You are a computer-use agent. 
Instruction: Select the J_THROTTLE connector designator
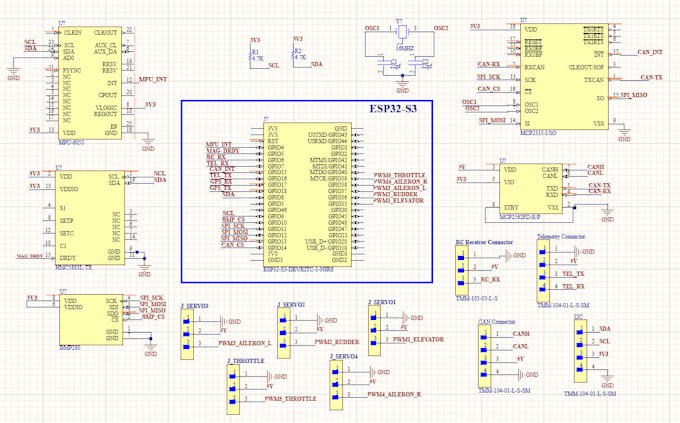pos(245,361)
